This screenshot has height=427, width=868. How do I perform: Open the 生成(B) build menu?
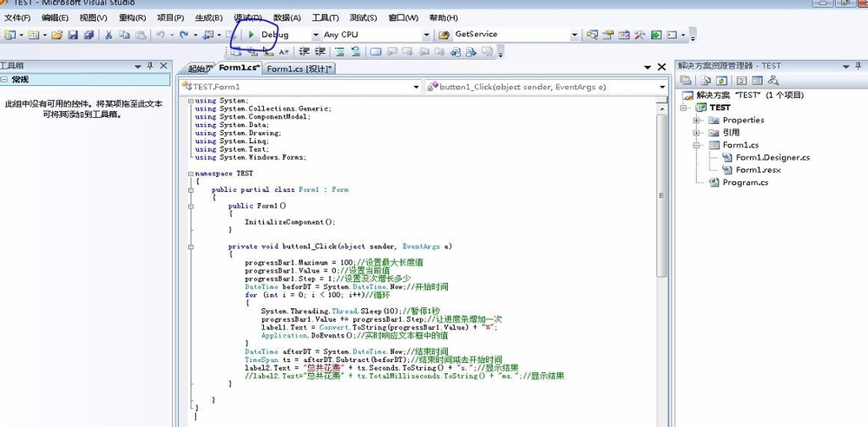(207, 17)
